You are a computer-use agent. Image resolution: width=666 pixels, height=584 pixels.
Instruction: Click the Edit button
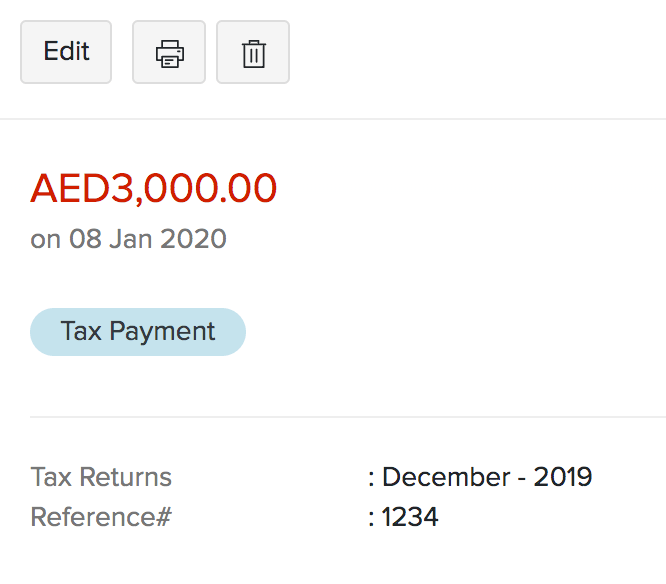66,51
